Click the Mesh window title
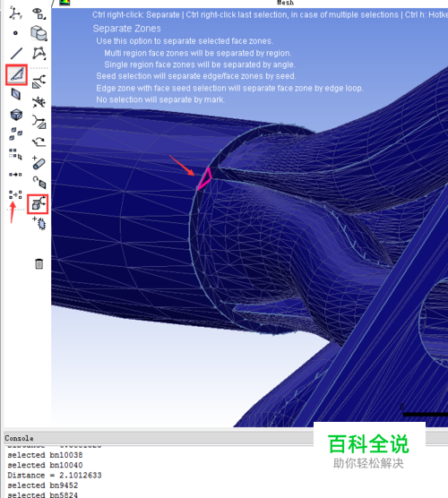 285,3
